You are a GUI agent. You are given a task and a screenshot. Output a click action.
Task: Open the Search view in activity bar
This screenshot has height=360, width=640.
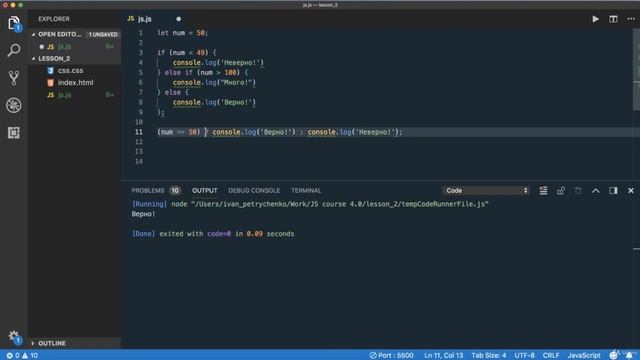pyautogui.click(x=13, y=50)
